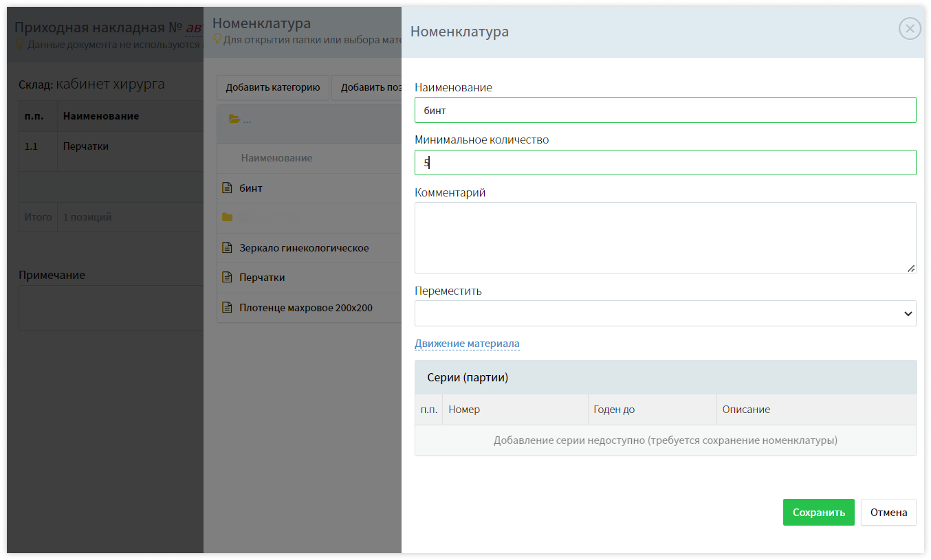
Task: Click the 1.1 row number cell
Action: pyautogui.click(x=38, y=151)
